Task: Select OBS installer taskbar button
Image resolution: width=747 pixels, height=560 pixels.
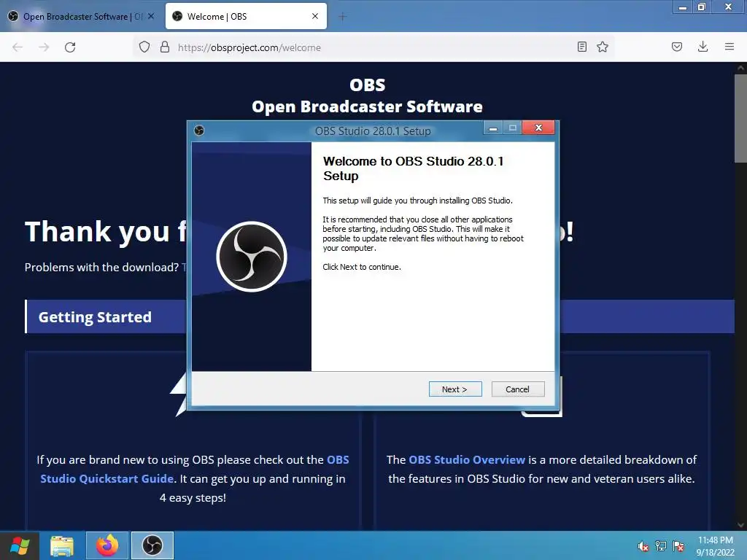Action: [152, 545]
